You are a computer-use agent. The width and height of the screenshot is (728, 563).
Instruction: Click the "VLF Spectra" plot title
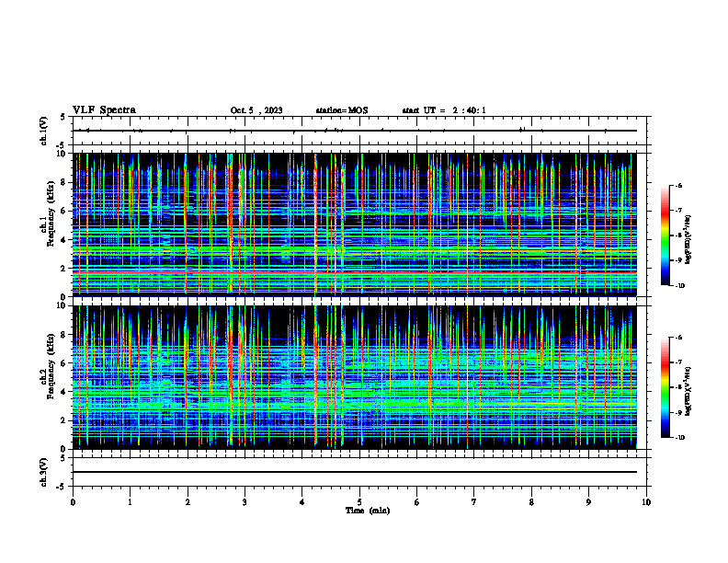tap(104, 110)
